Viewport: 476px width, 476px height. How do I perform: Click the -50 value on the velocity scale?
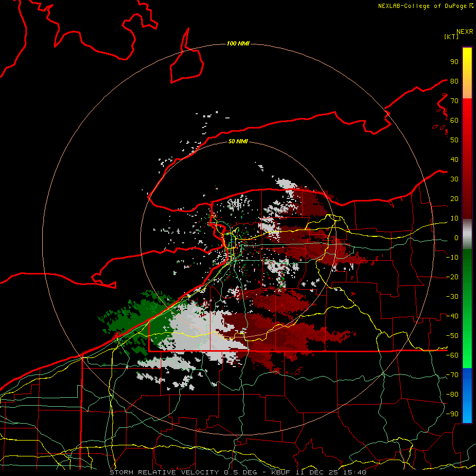click(452, 336)
